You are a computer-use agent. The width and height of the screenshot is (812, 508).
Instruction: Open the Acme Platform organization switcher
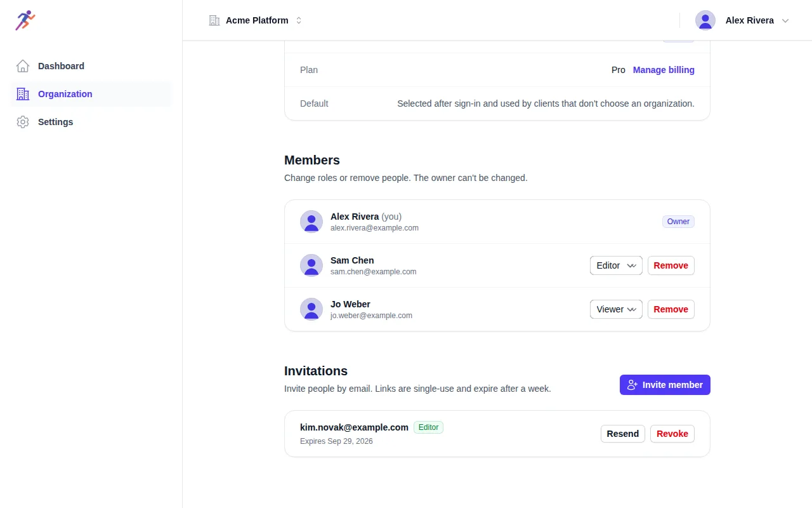(256, 20)
